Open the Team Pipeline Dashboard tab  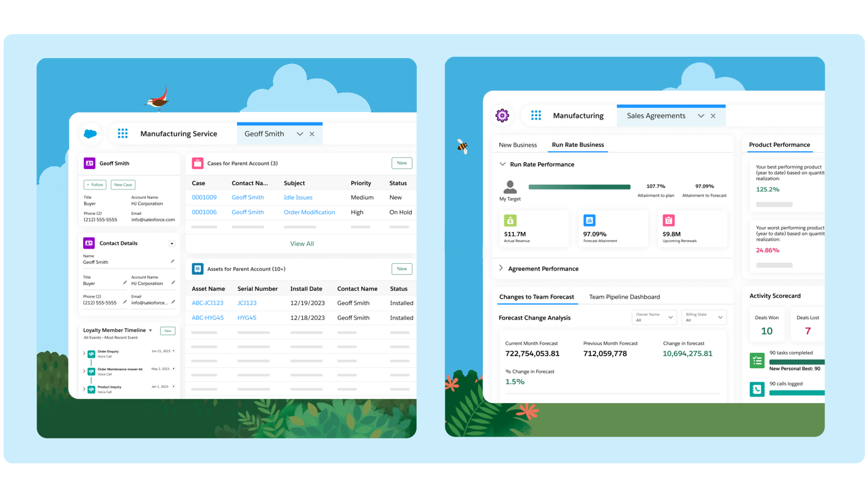click(624, 297)
